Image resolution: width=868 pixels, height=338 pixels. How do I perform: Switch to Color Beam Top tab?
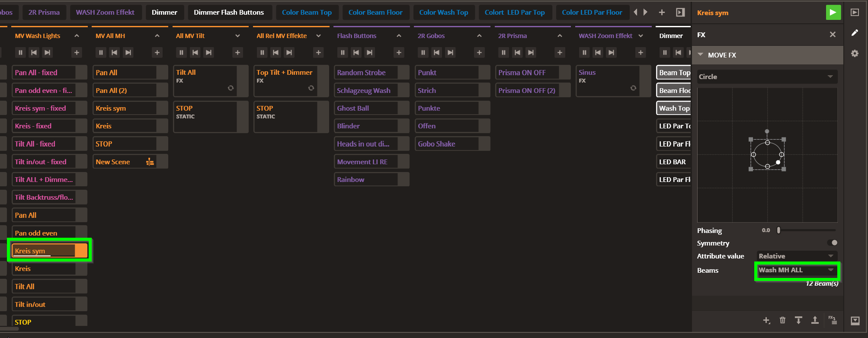click(307, 12)
